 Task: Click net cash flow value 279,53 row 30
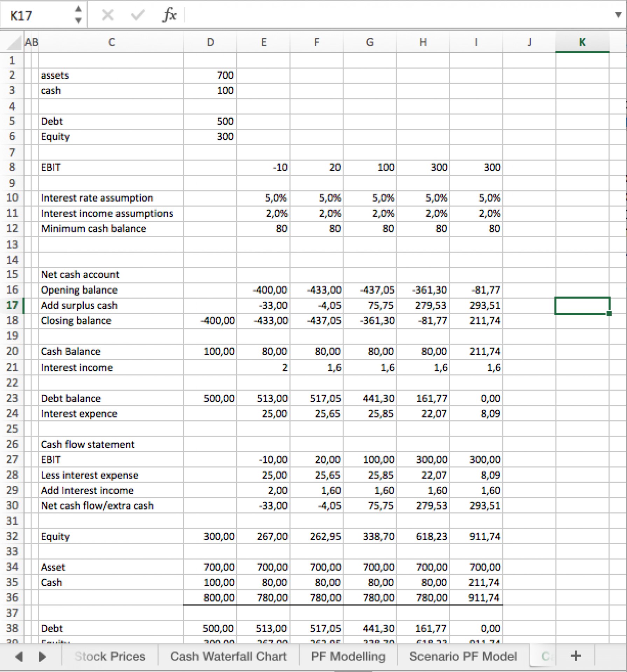point(423,506)
